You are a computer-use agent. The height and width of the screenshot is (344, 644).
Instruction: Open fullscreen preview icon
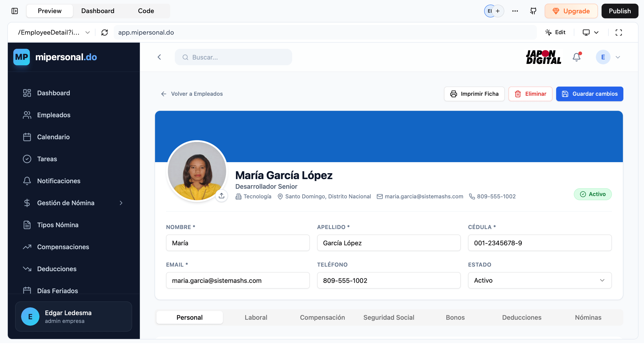click(618, 32)
